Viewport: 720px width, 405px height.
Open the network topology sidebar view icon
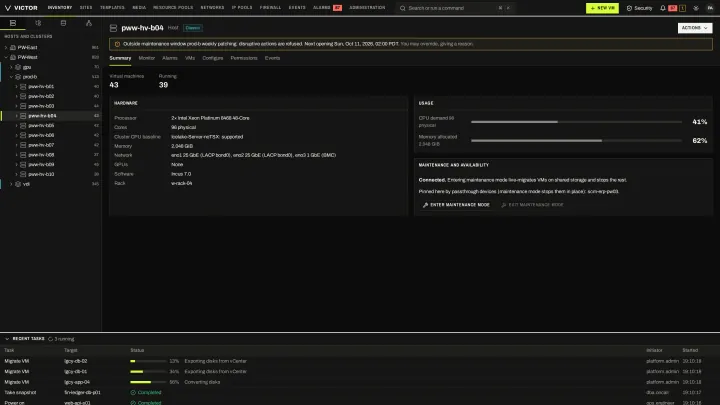point(89,23)
